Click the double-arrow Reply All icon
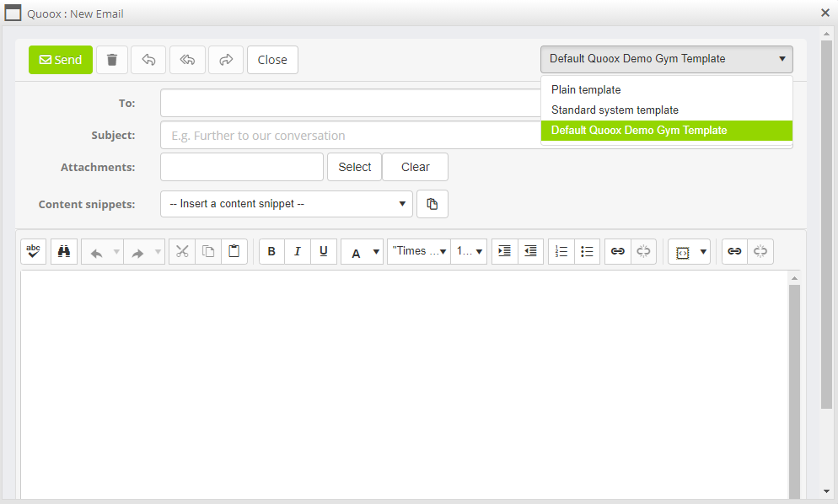 [x=188, y=60]
